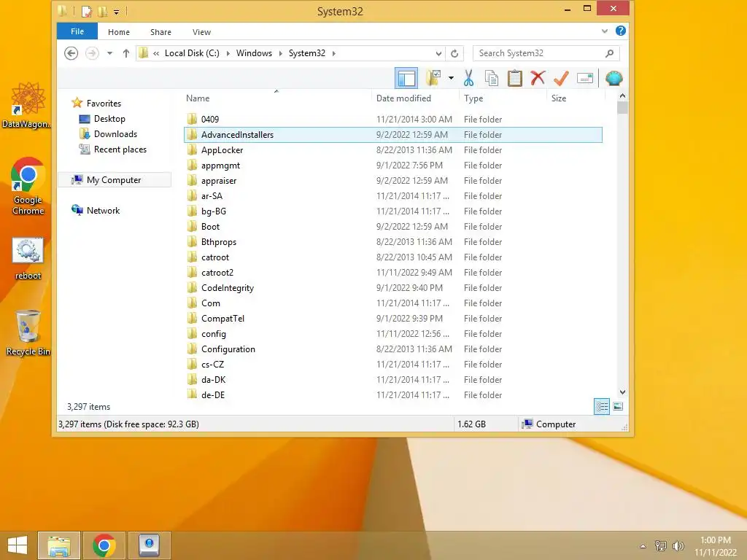Toggle the navigation pane toolbar button
747x560 pixels.
tap(406, 78)
